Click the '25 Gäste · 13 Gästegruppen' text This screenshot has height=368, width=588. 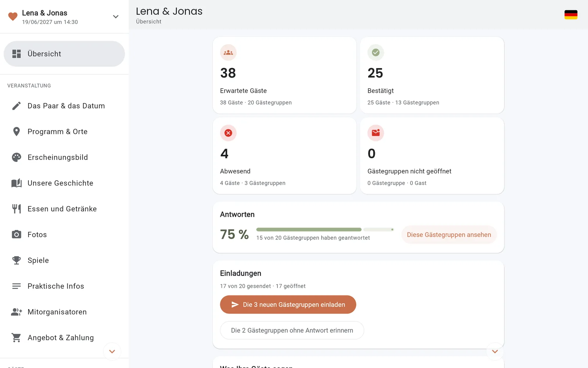403,103
